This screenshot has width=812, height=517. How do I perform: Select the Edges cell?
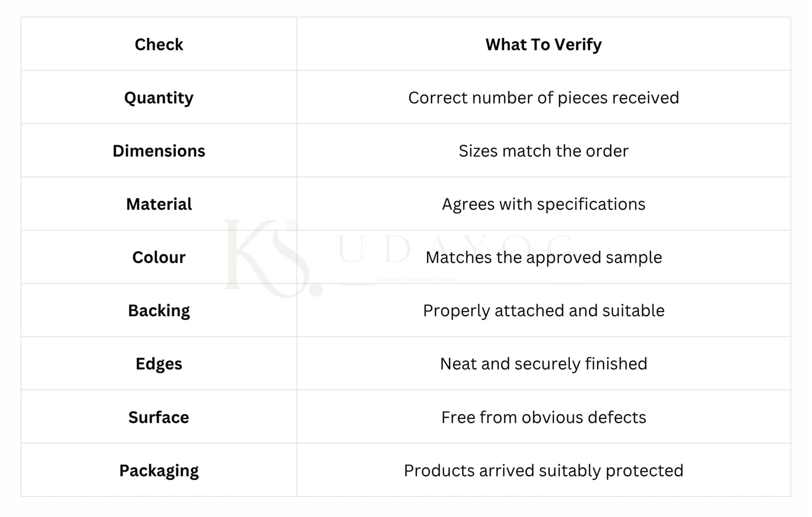pyautogui.click(x=159, y=364)
